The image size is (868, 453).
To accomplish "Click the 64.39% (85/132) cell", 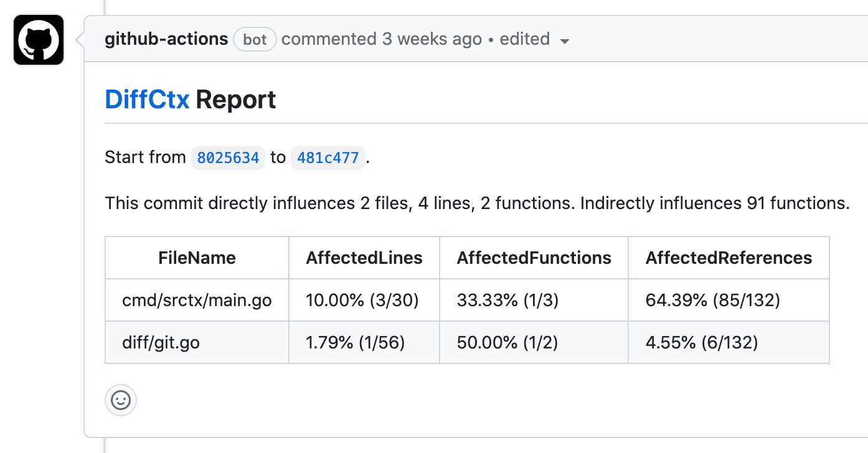I will click(x=713, y=301).
